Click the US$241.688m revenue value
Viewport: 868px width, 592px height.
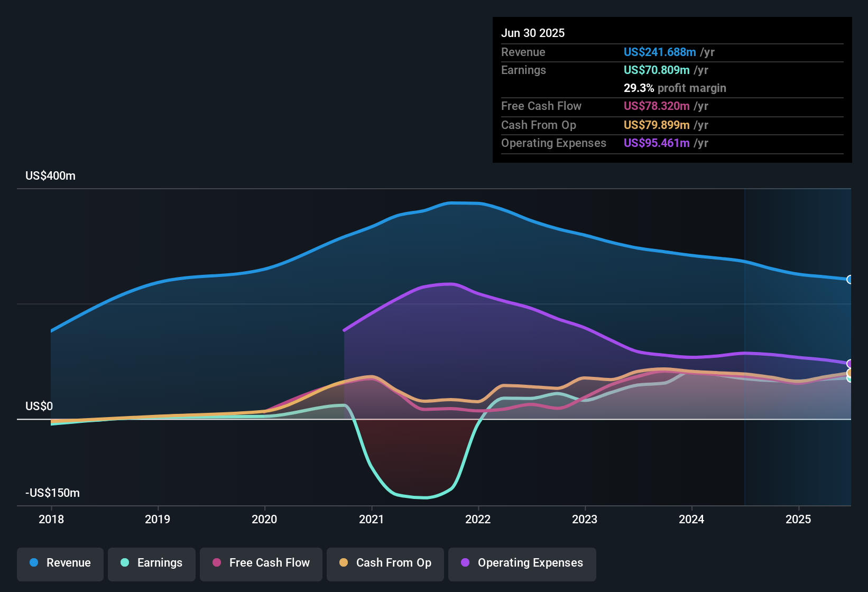coord(660,52)
